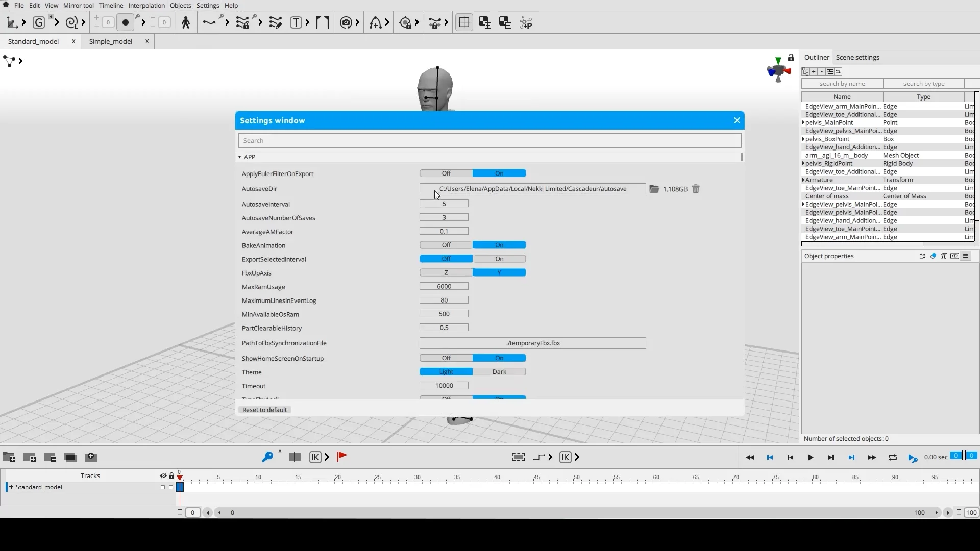This screenshot has height=551, width=980.
Task: Open the Mirror tool menu
Action: (78, 6)
